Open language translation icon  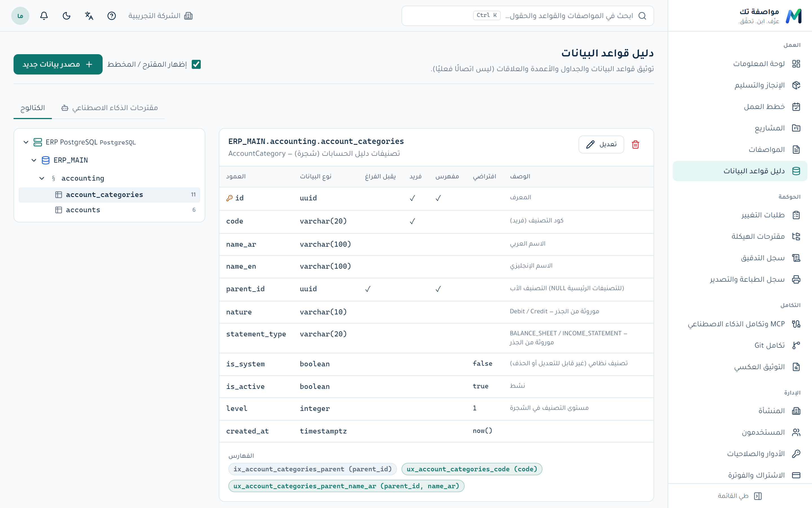[x=89, y=16]
